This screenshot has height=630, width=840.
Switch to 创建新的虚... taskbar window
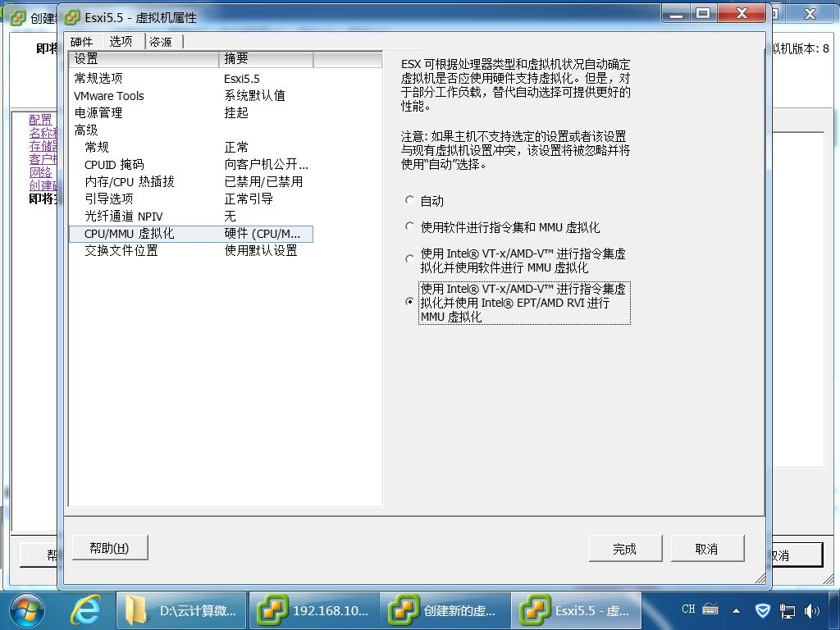[x=445, y=610]
